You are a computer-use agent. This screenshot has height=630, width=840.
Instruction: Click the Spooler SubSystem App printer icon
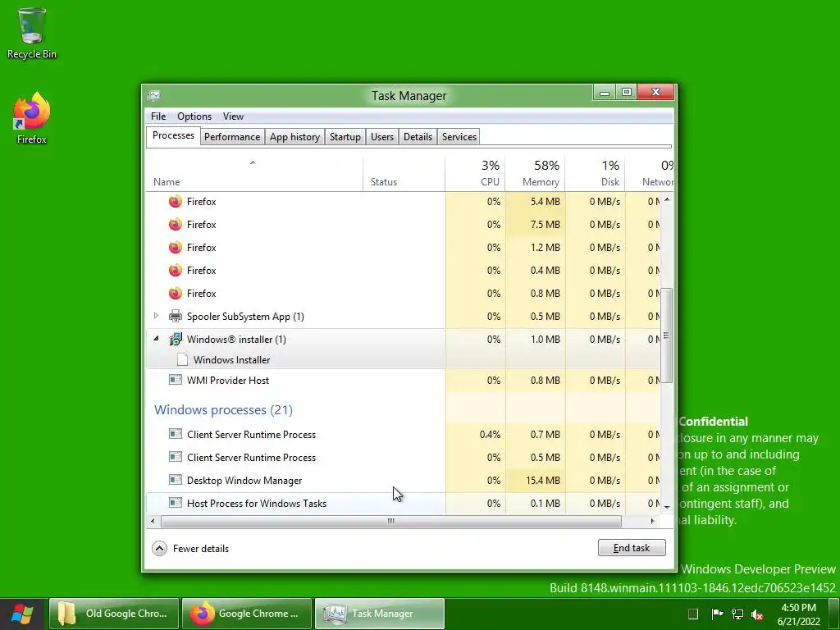(176, 316)
